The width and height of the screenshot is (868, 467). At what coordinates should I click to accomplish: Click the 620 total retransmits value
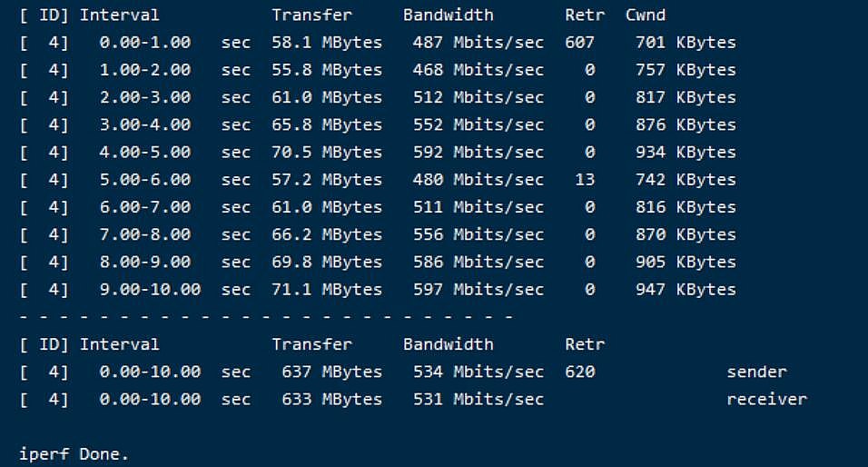pos(579,372)
